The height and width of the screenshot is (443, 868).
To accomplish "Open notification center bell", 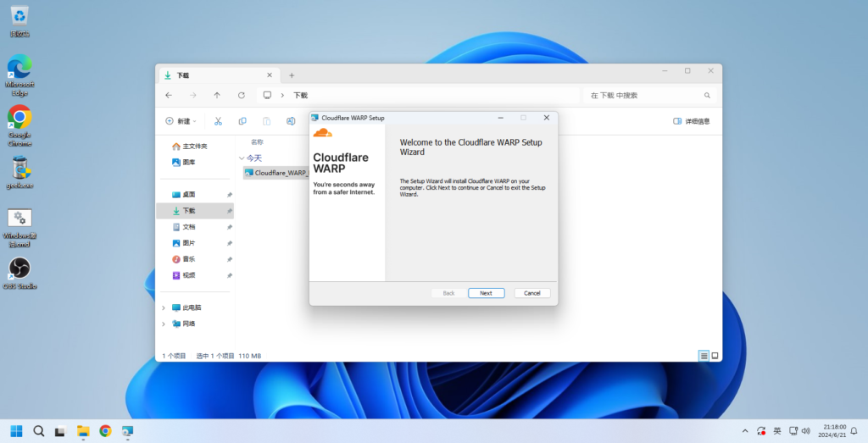I will tap(854, 431).
